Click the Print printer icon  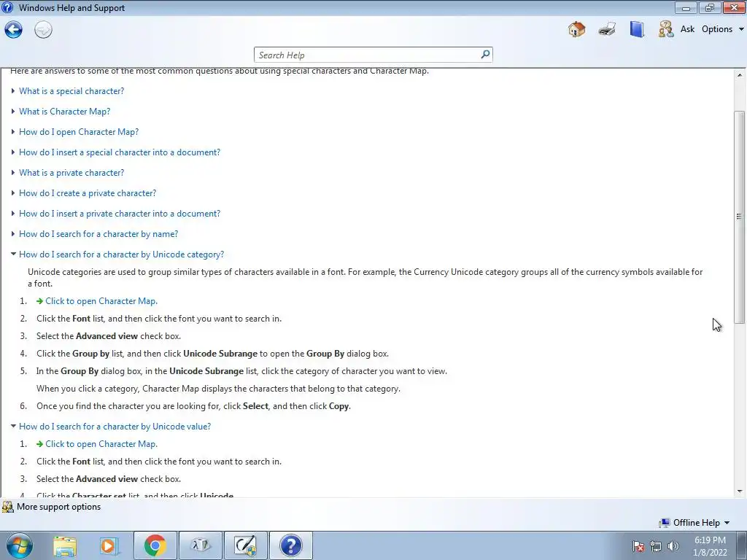pyautogui.click(x=607, y=29)
